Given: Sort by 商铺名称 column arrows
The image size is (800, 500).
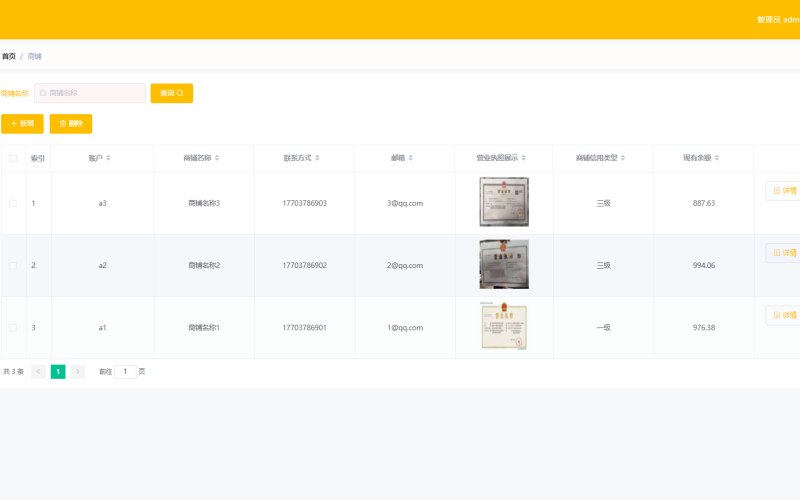Looking at the screenshot, I should click(217, 158).
